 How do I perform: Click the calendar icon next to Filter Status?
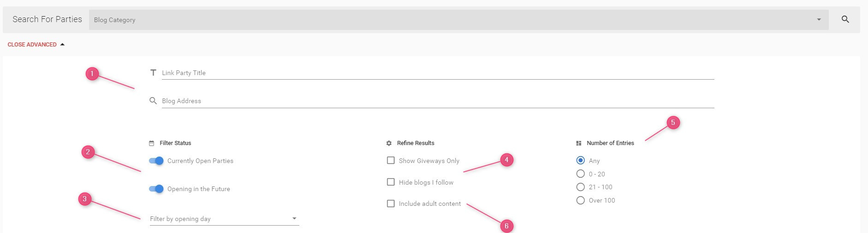[x=152, y=143]
